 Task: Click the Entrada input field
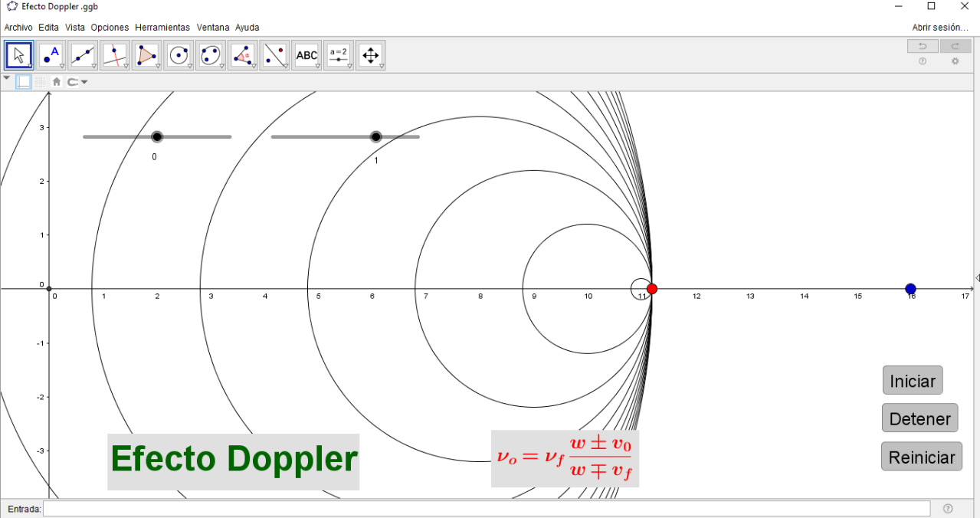click(x=487, y=509)
